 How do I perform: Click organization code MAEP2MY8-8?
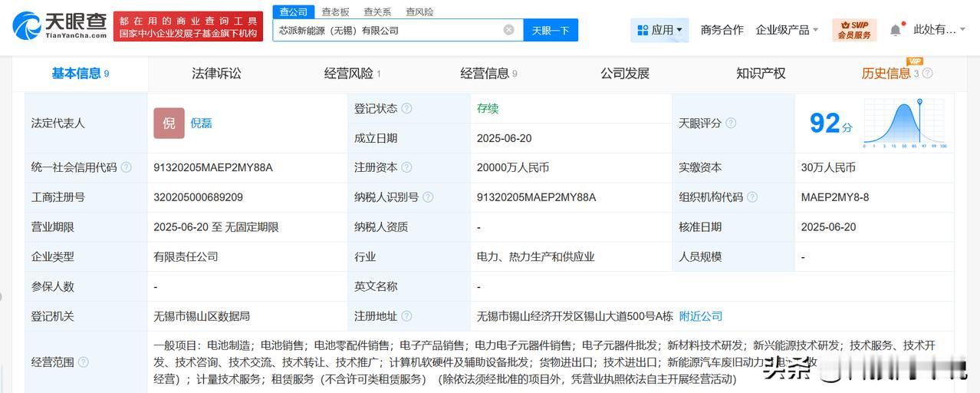tap(834, 197)
